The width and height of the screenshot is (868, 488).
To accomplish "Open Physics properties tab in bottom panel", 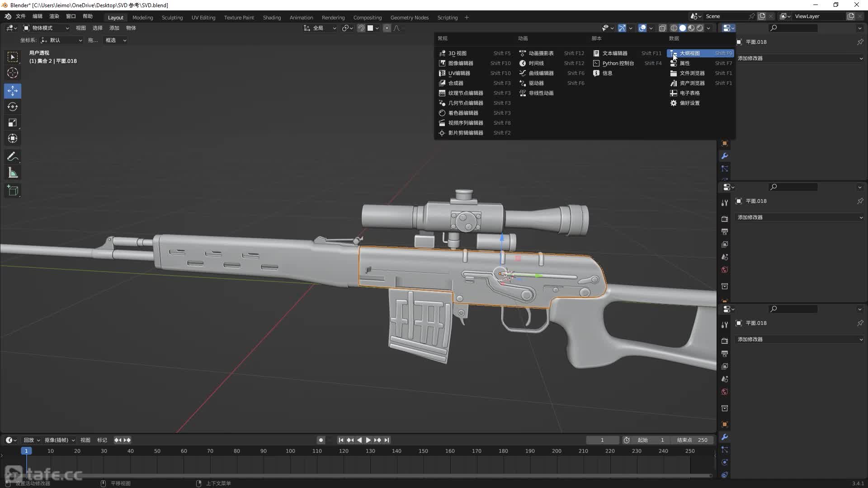I will (725, 462).
